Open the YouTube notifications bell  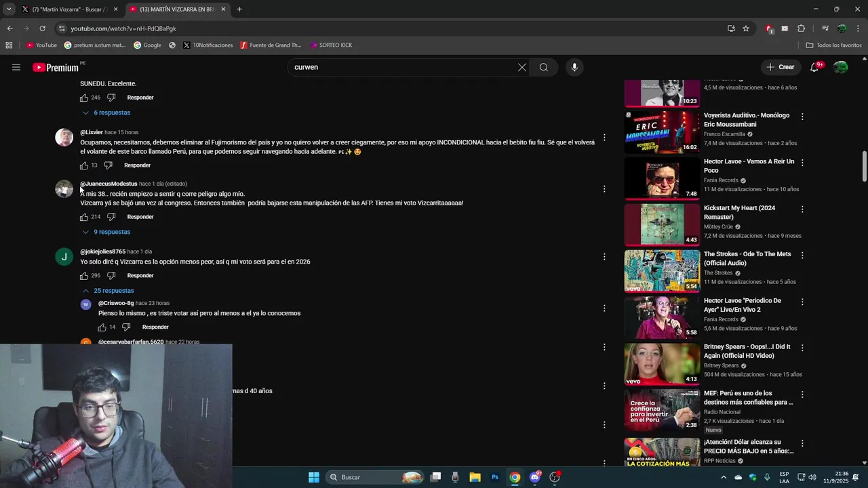(815, 67)
